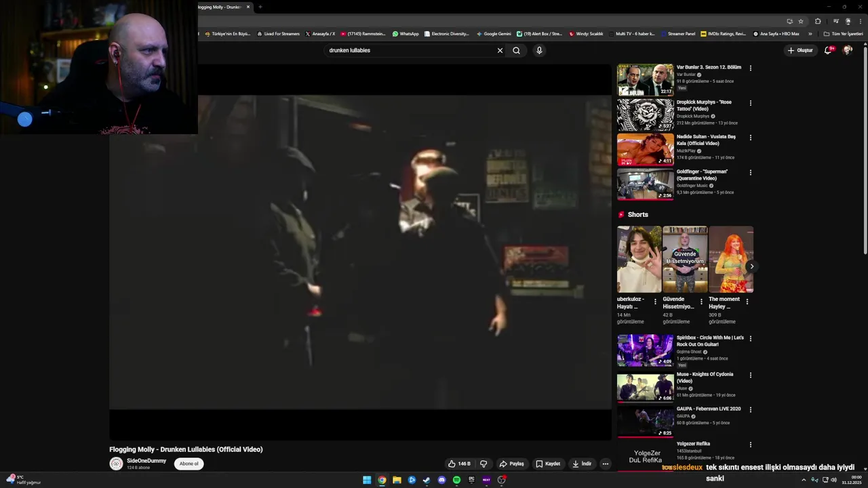This screenshot has height=488, width=868.
Task: Open File Explorer from the taskbar
Action: click(x=397, y=480)
